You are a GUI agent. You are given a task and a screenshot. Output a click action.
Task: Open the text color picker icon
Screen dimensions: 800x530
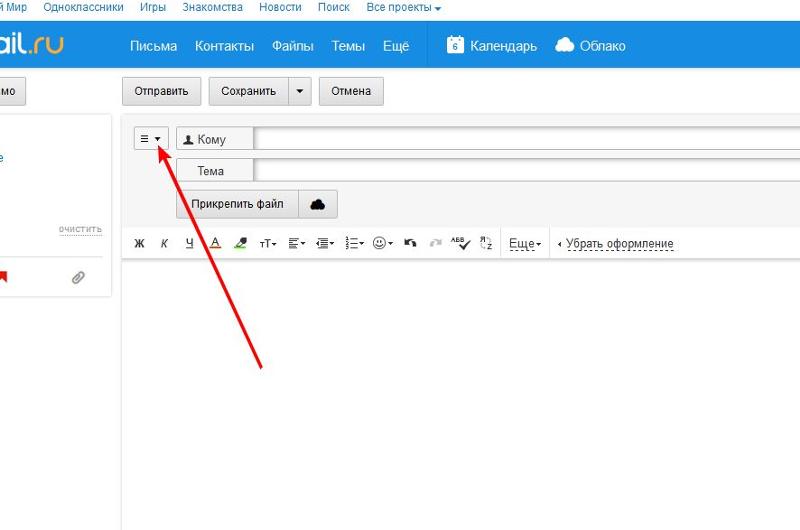(x=215, y=243)
